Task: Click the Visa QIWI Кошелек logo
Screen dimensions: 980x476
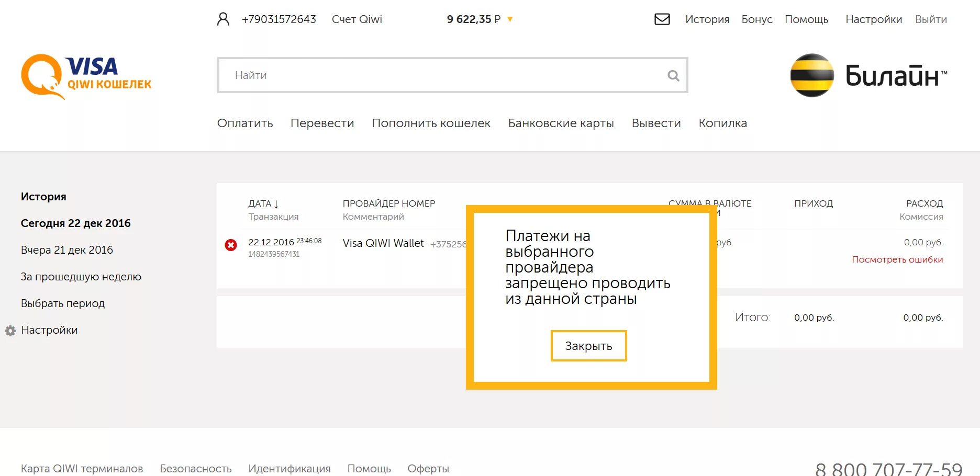Action: coord(86,76)
